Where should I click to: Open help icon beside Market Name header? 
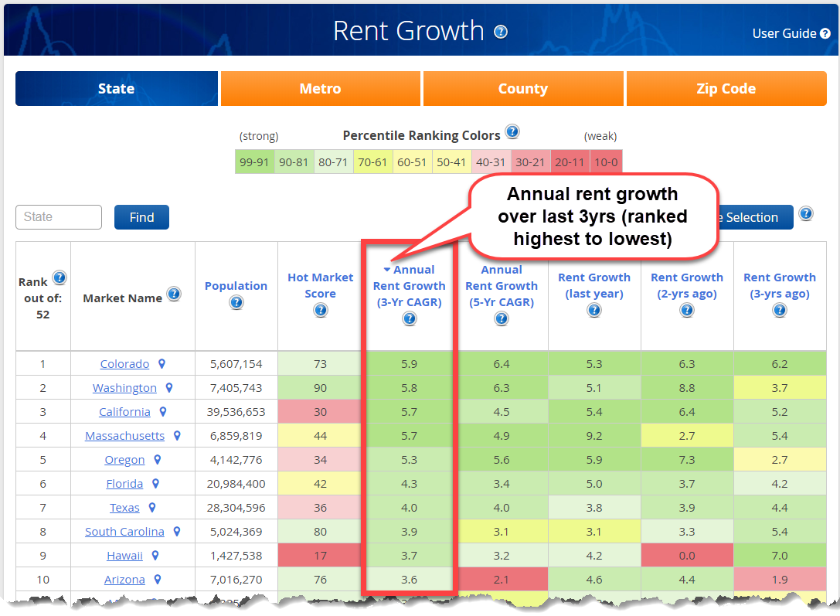pos(174,294)
